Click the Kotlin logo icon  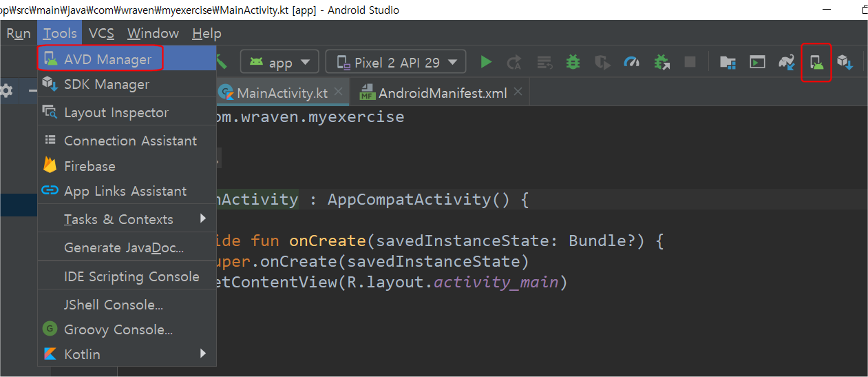pos(50,354)
